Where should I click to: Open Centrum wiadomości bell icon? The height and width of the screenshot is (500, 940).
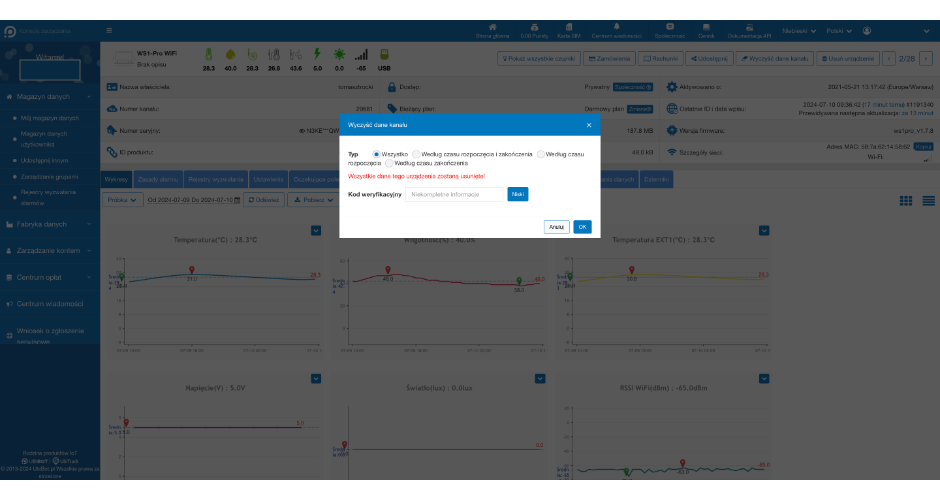[x=616, y=31]
